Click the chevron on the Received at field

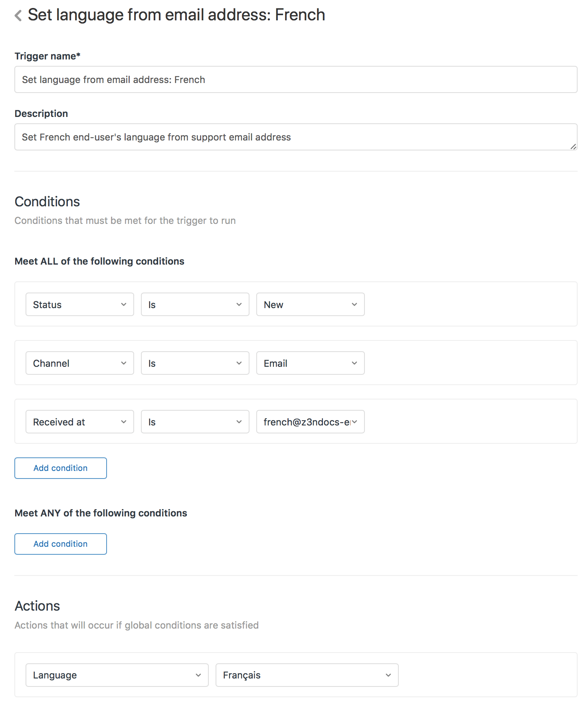click(123, 422)
